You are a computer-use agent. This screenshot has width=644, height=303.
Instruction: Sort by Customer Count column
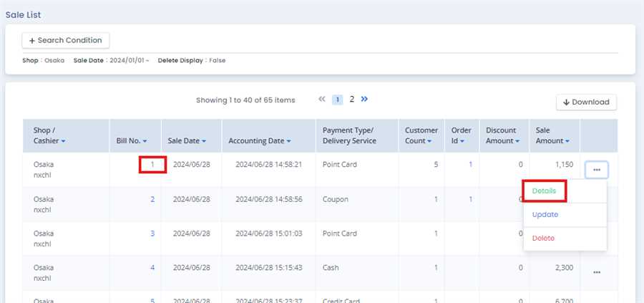point(420,136)
